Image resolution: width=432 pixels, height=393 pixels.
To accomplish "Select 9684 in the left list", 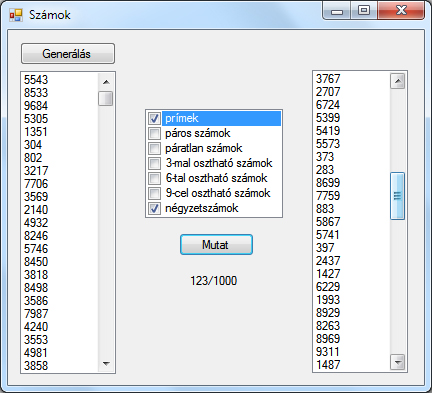I will 59,106.
